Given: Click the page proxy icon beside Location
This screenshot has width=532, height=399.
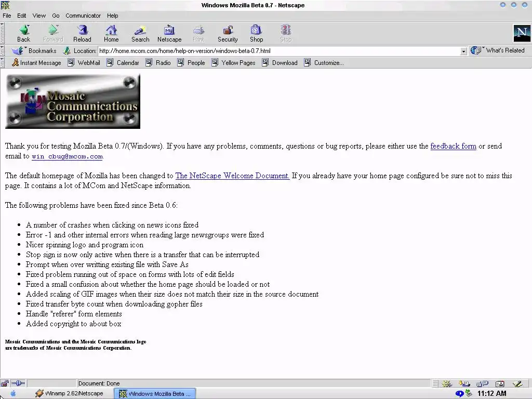Looking at the screenshot, I should point(67,51).
